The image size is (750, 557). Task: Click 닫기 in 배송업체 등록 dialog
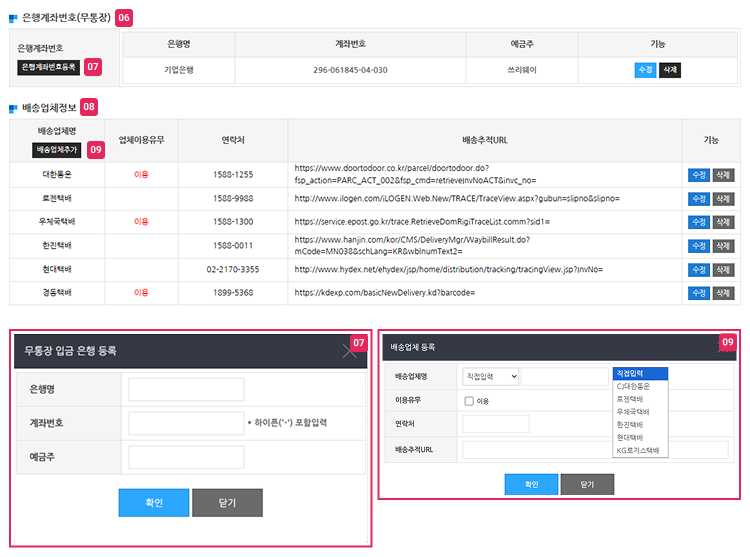point(587,484)
